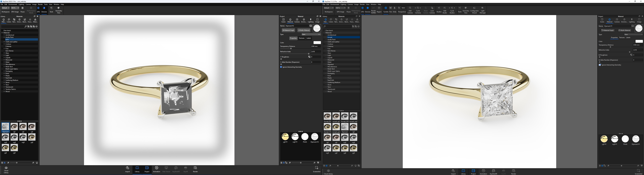This screenshot has height=175, width=644.
Task: Open the Render dialog in KeyShot 11.3.3 bottom bar
Action: (513, 172)
